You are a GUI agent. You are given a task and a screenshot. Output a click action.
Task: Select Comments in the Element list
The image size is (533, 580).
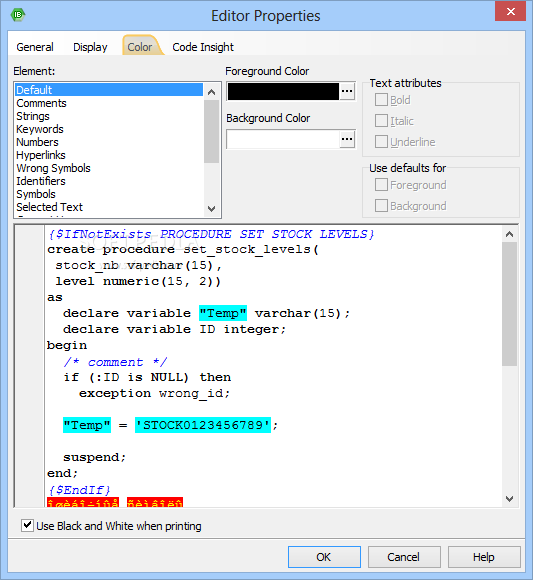pyautogui.click(x=109, y=103)
